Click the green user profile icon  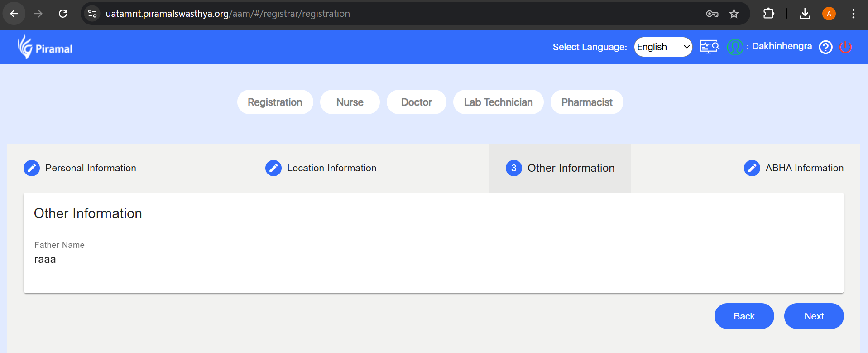734,47
